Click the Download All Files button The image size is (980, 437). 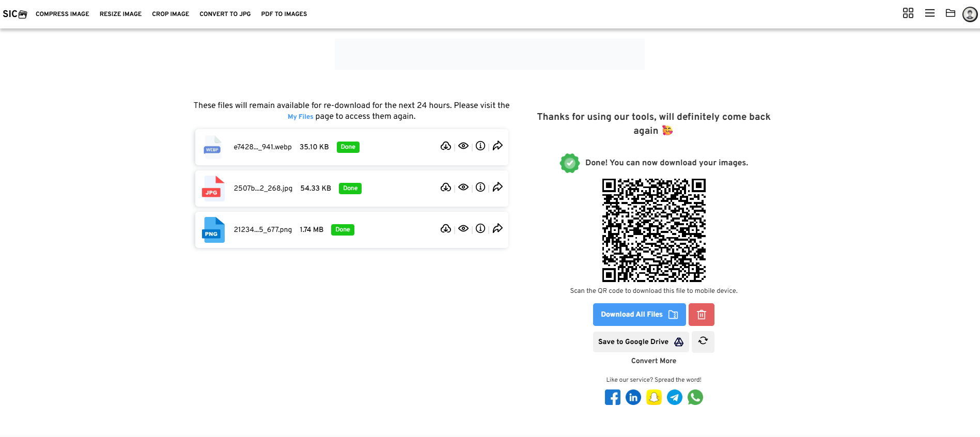click(640, 315)
